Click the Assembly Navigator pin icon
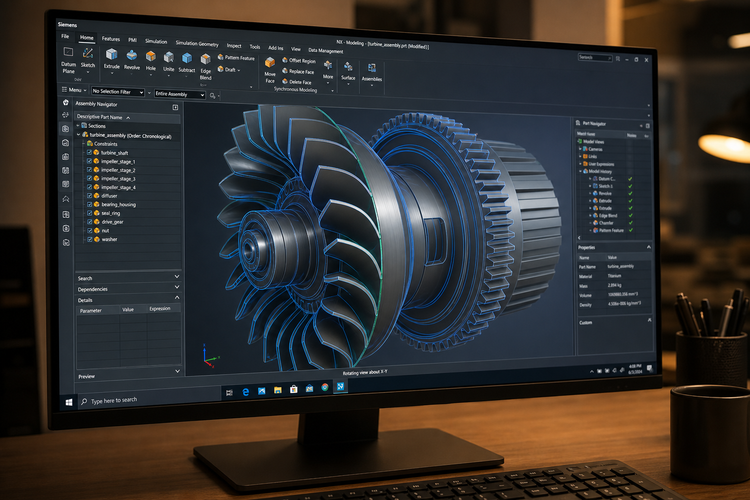The image size is (750, 500). pos(175,107)
